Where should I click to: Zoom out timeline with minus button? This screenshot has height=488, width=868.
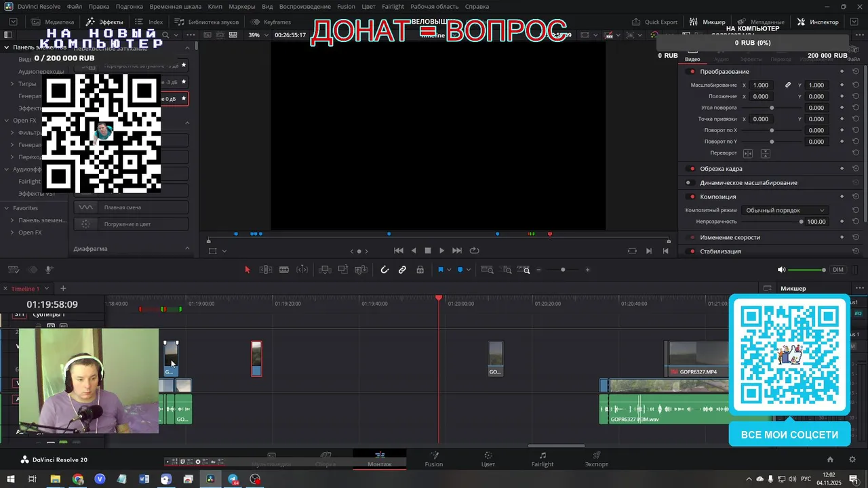pyautogui.click(x=539, y=270)
